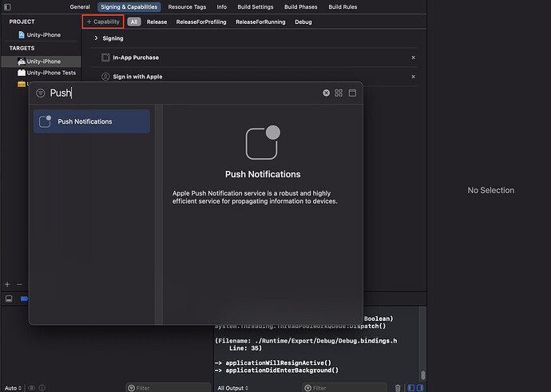Expand the Signing section chevron
Viewport: 551px width, 392px height.
[96, 38]
